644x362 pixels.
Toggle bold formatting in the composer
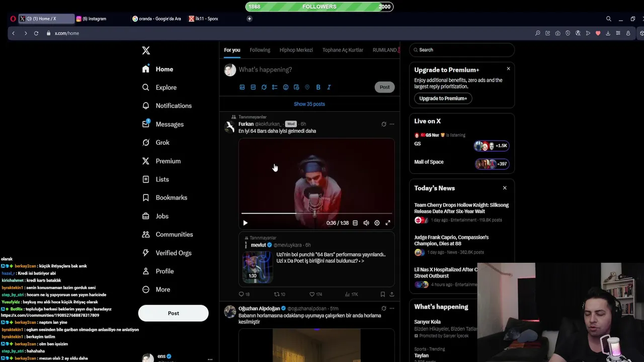click(x=318, y=87)
